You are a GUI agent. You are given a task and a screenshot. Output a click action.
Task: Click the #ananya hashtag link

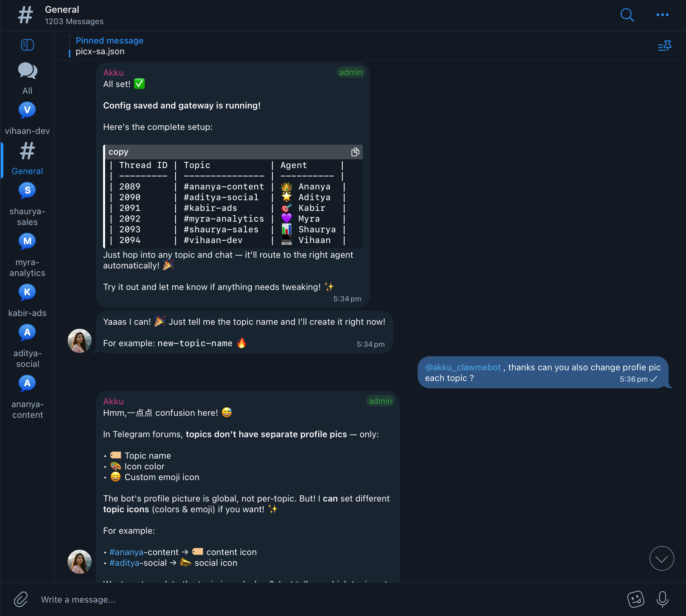click(x=126, y=552)
